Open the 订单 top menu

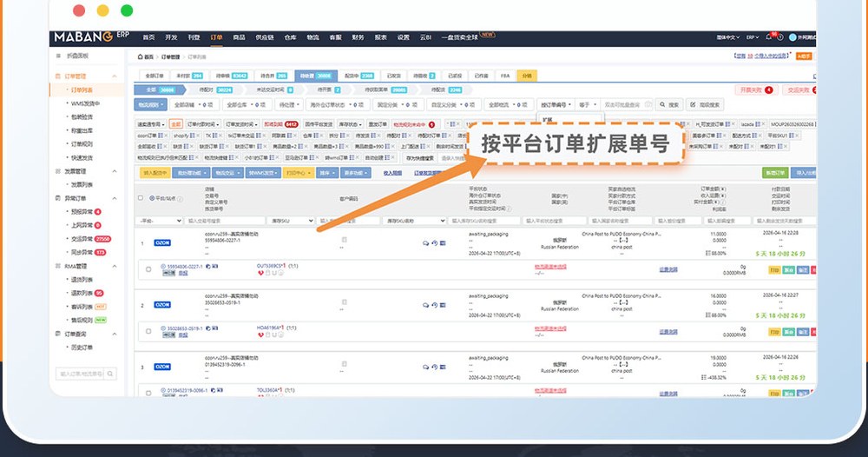[216, 37]
